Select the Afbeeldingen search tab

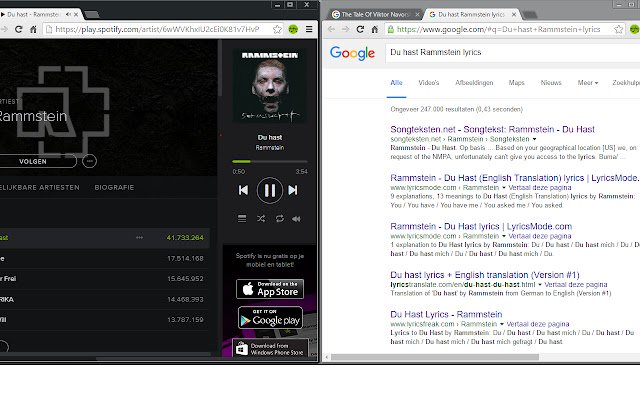pos(474,82)
